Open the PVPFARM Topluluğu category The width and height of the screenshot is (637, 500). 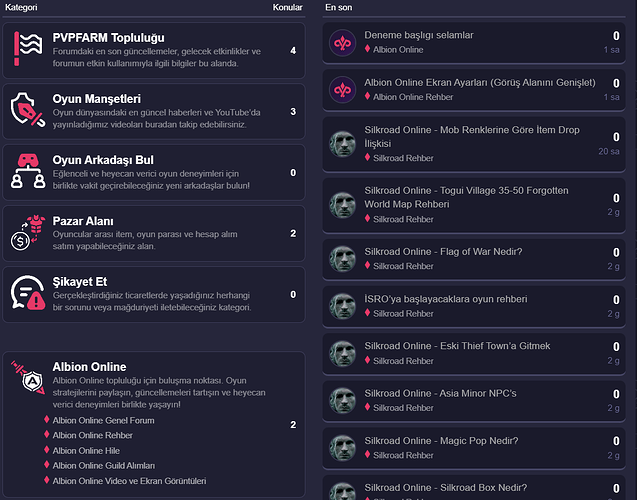[x=108, y=38]
